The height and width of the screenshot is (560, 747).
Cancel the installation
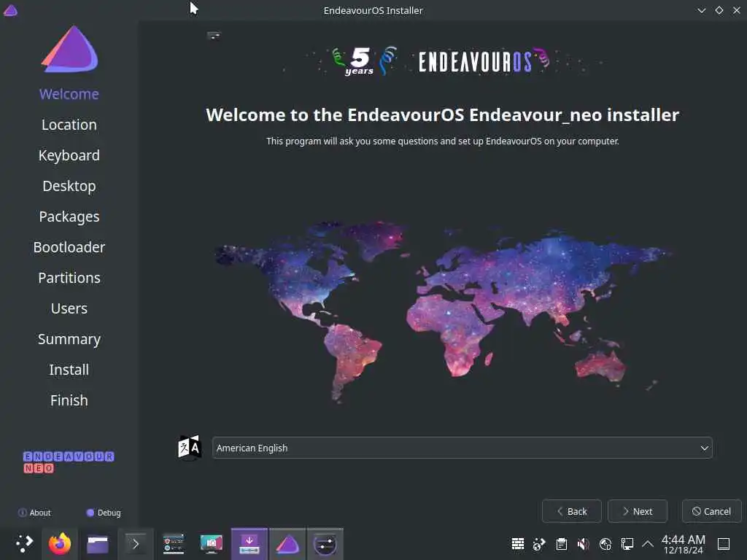pyautogui.click(x=712, y=511)
